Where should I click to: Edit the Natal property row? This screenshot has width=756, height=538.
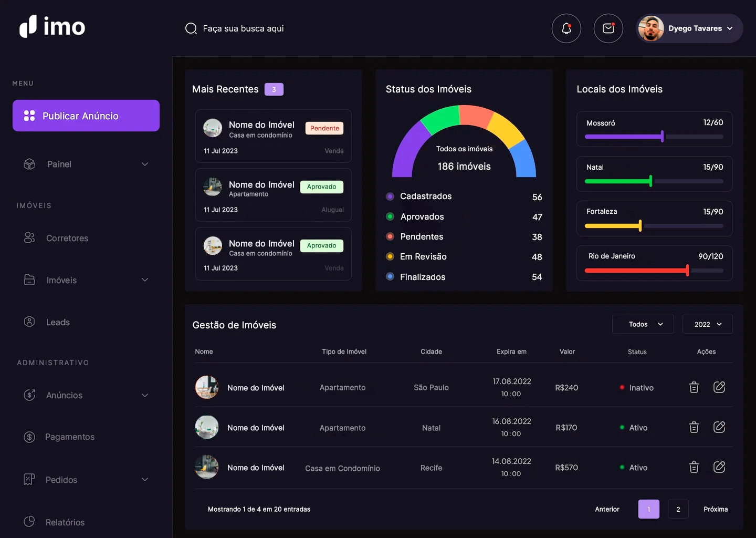pos(719,427)
